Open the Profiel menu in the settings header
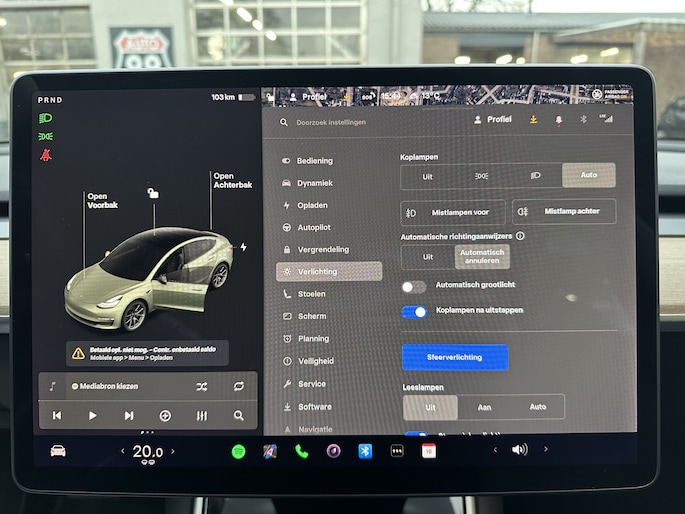685x514 pixels. click(x=493, y=120)
